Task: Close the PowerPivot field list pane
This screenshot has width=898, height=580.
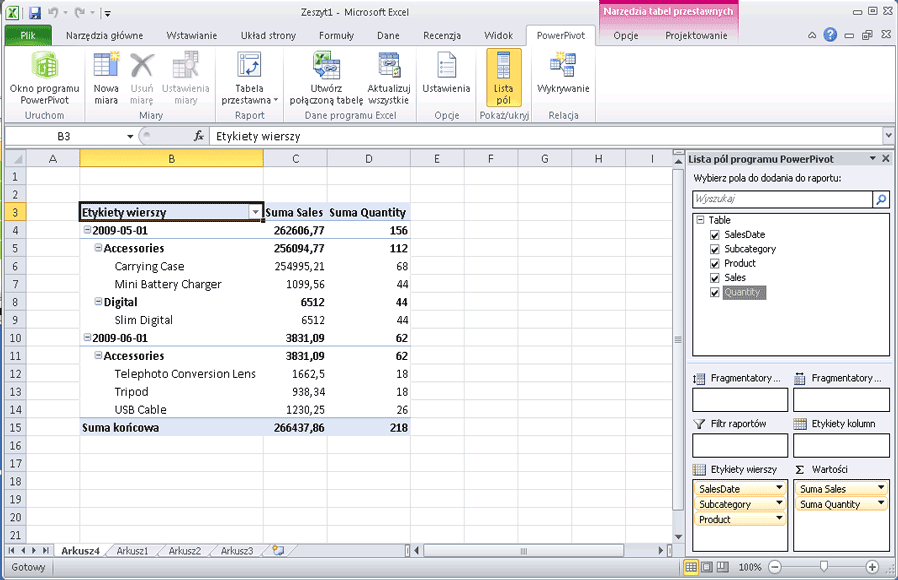Action: click(x=884, y=158)
